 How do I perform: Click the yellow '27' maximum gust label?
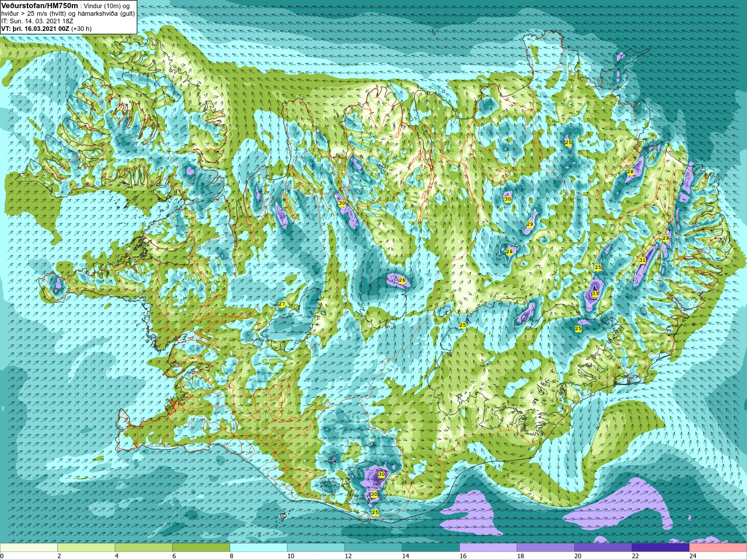(x=281, y=304)
